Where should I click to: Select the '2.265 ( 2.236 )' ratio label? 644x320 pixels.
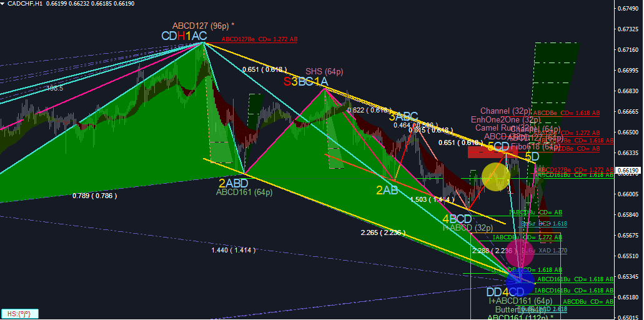tap(383, 233)
